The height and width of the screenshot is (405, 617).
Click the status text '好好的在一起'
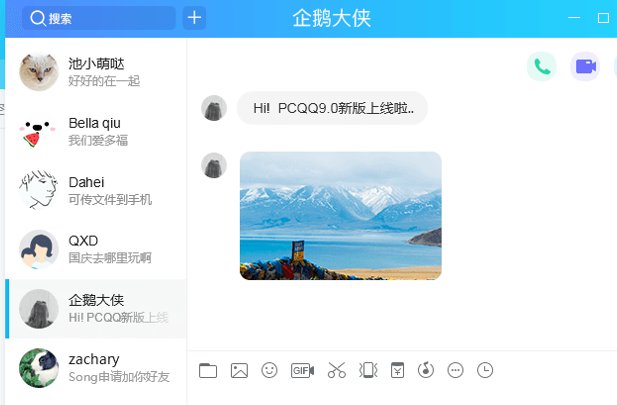tap(104, 81)
